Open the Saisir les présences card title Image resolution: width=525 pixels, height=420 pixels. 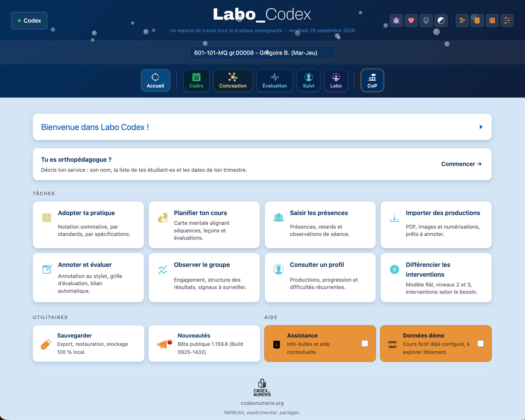(319, 213)
